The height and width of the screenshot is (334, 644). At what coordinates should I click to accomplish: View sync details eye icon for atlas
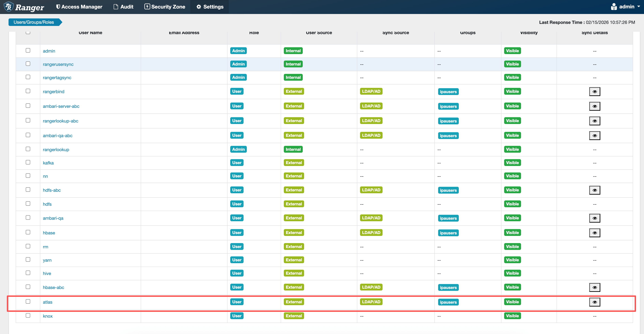[x=595, y=302]
